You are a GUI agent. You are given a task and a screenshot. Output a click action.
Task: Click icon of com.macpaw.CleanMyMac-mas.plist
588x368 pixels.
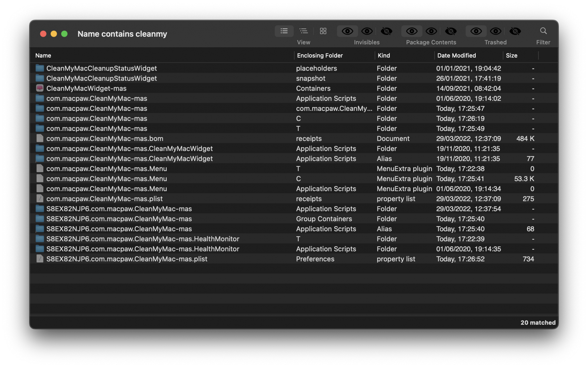pyautogui.click(x=40, y=199)
